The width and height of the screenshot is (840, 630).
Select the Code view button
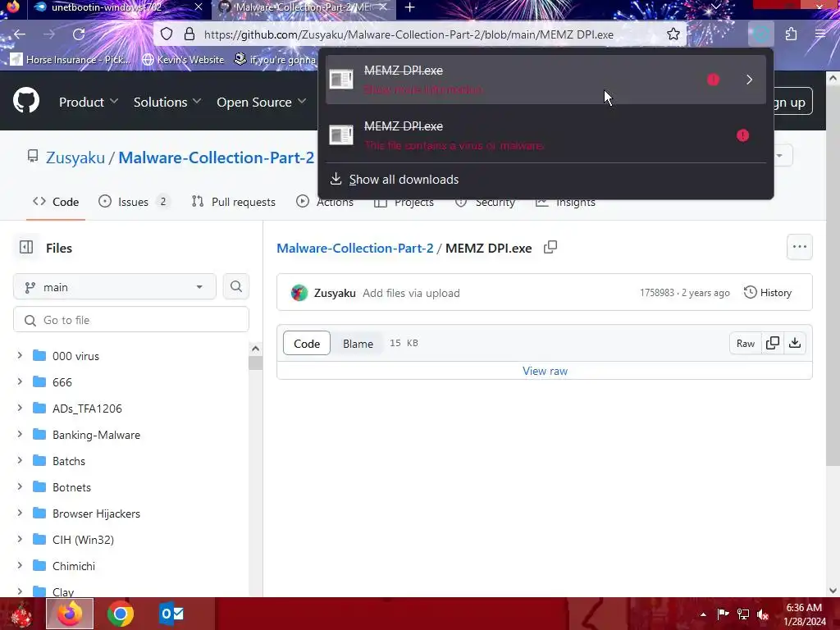pos(307,344)
